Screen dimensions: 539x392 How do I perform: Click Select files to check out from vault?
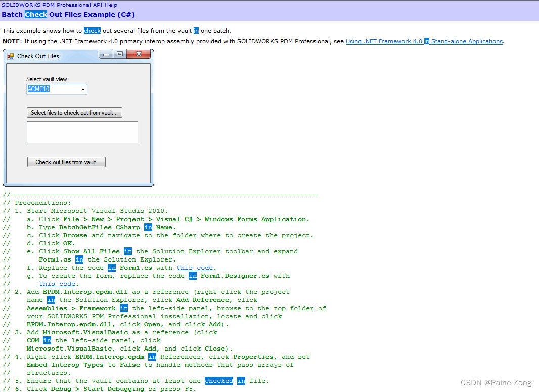[x=74, y=112]
